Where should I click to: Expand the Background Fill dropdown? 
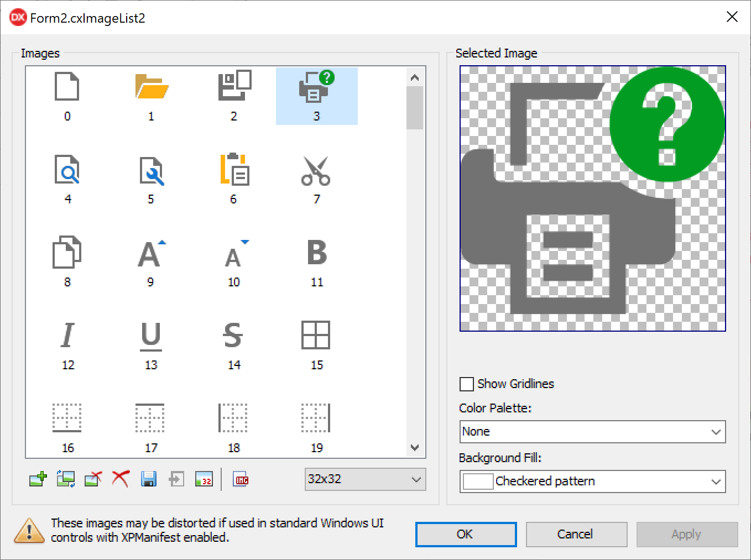(x=716, y=482)
